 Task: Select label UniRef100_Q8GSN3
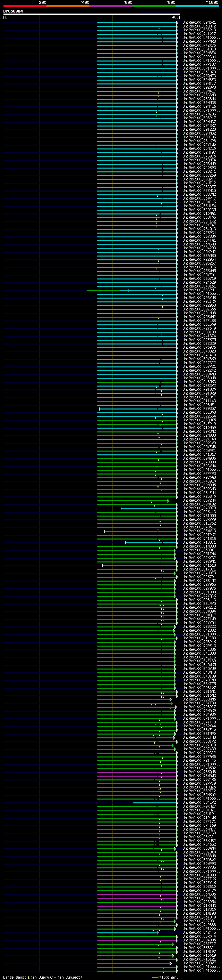click(x=199, y=95)
